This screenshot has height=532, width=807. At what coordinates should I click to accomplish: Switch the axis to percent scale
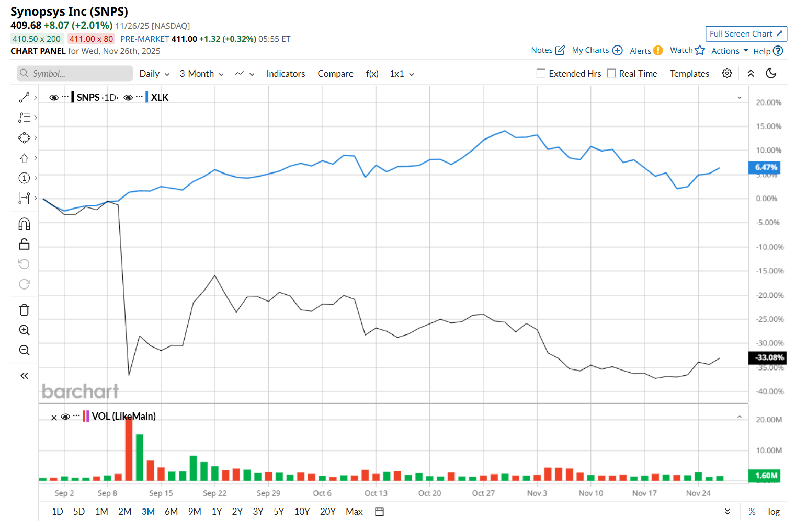point(752,512)
